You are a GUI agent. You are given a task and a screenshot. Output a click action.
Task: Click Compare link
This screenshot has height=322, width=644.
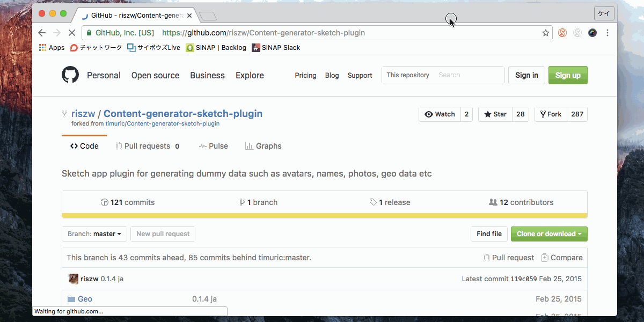click(562, 258)
